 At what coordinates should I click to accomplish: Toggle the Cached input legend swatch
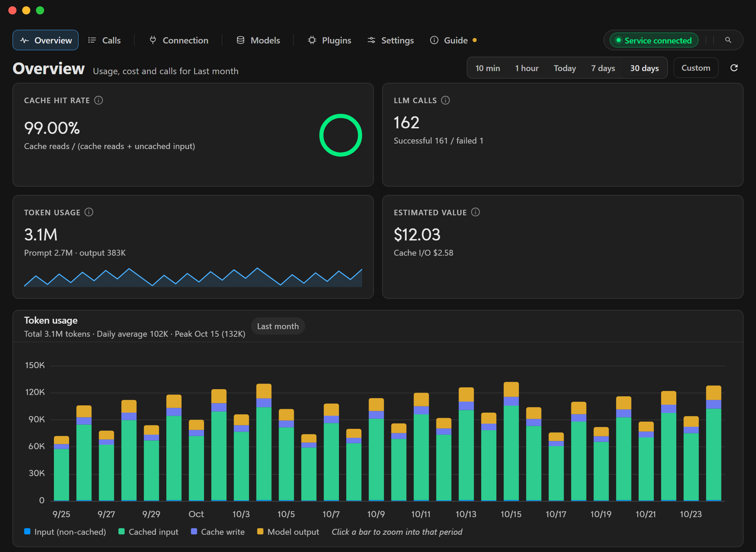[x=121, y=531]
